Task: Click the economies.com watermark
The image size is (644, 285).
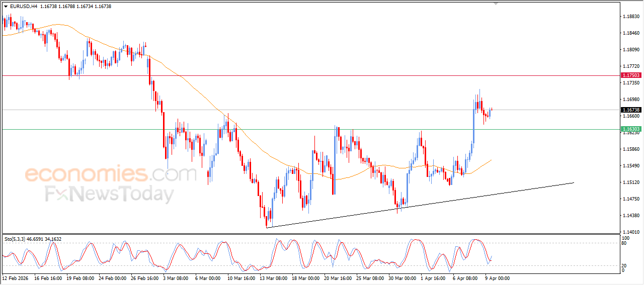Action: point(111,174)
